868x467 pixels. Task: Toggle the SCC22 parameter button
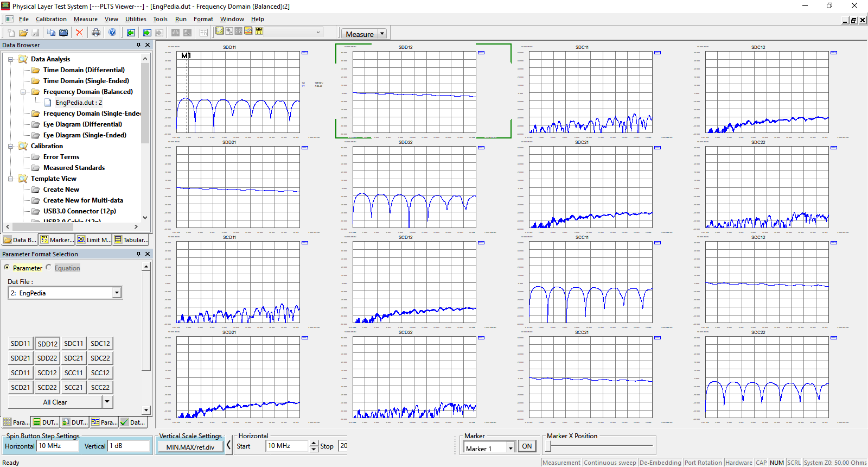coord(100,388)
